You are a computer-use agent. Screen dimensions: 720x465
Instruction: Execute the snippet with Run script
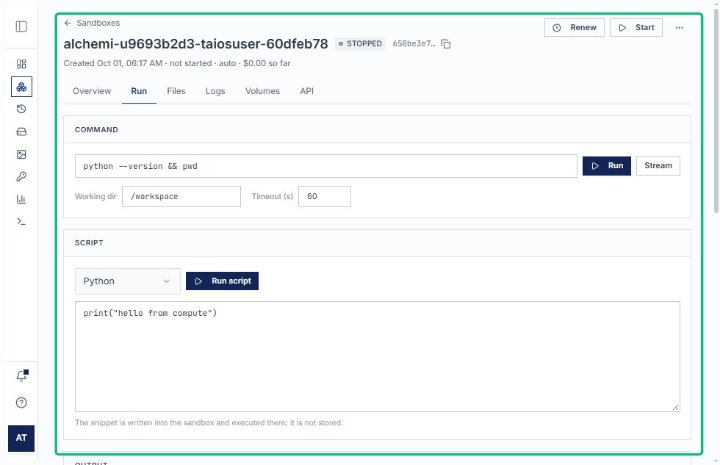click(x=222, y=281)
